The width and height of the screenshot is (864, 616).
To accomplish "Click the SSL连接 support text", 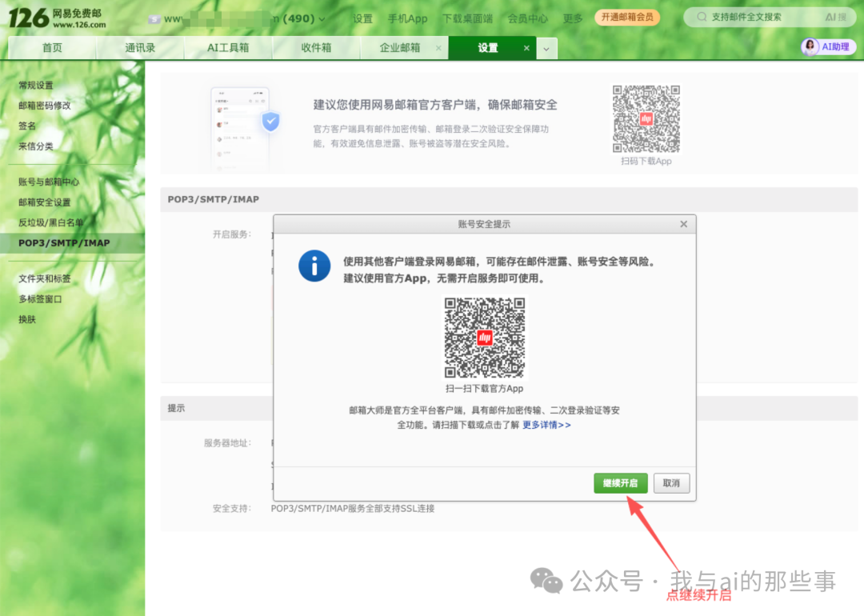I will point(353,509).
